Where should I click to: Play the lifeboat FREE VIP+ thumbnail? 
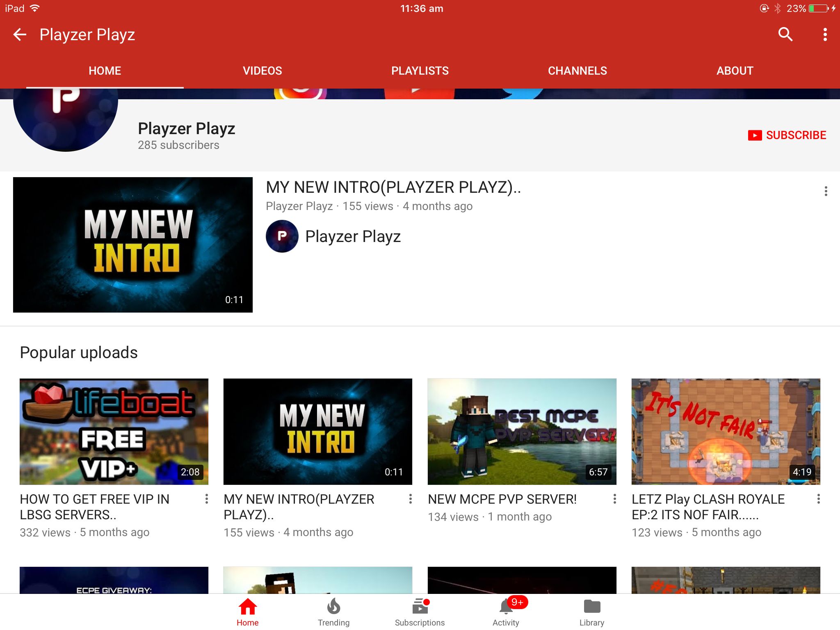tap(114, 431)
